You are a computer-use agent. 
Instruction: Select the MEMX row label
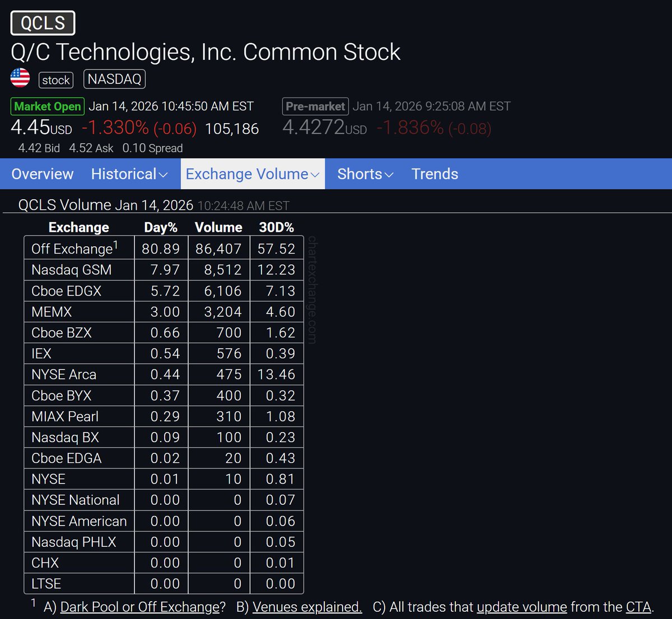pos(52,312)
